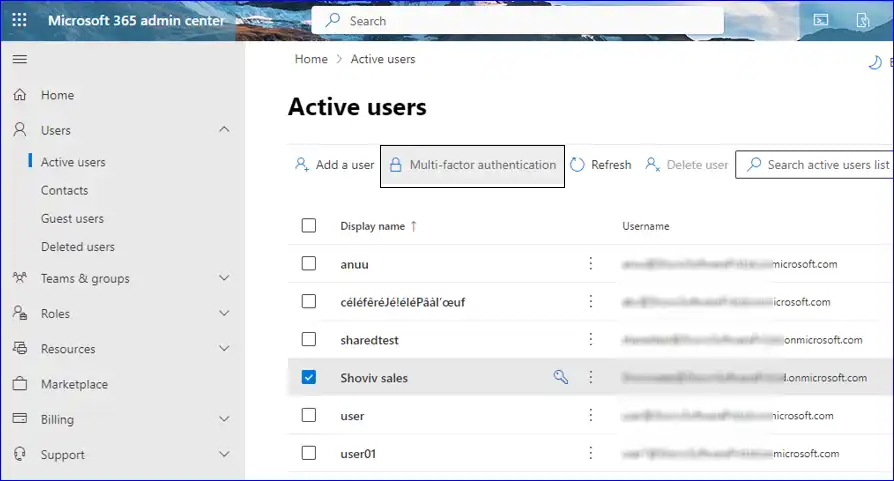Check the box for user01

pos(308,453)
